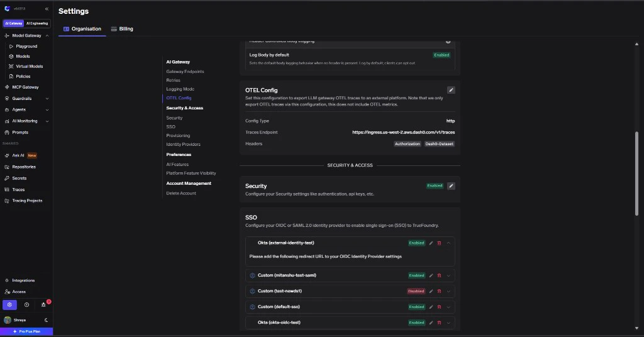Viewport: 644px width, 337px height.
Task: Click the info icon near Header Controlled Body Logging
Action: coord(448,41)
